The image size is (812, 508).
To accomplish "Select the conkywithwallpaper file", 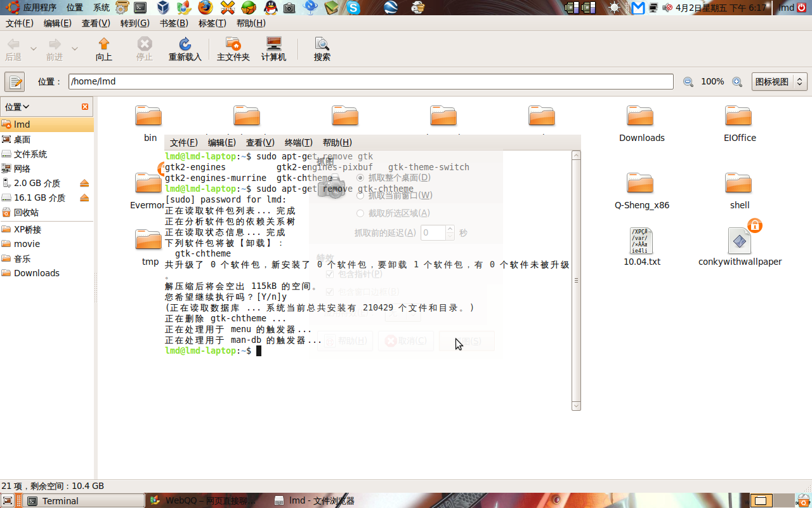I will pyautogui.click(x=740, y=241).
